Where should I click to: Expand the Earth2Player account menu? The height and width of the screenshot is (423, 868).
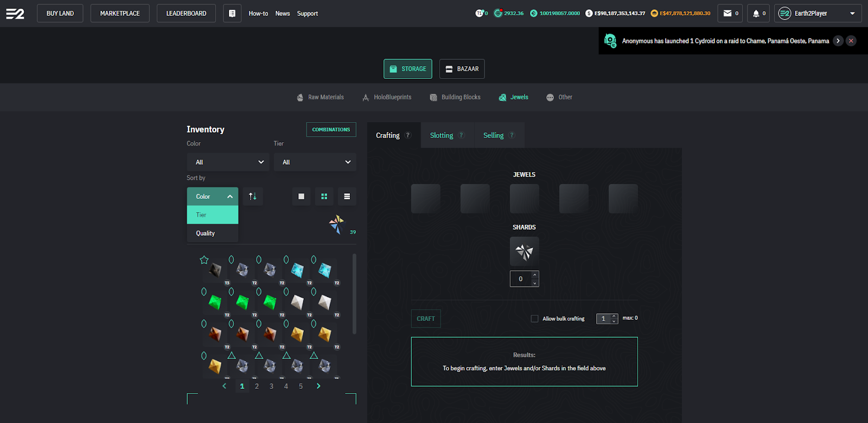pyautogui.click(x=818, y=14)
